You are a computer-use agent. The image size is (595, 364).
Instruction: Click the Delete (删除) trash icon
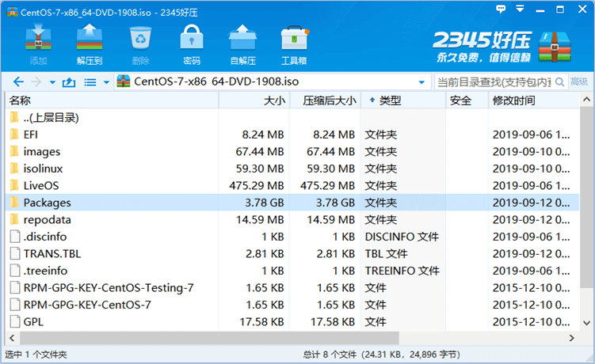(140, 38)
